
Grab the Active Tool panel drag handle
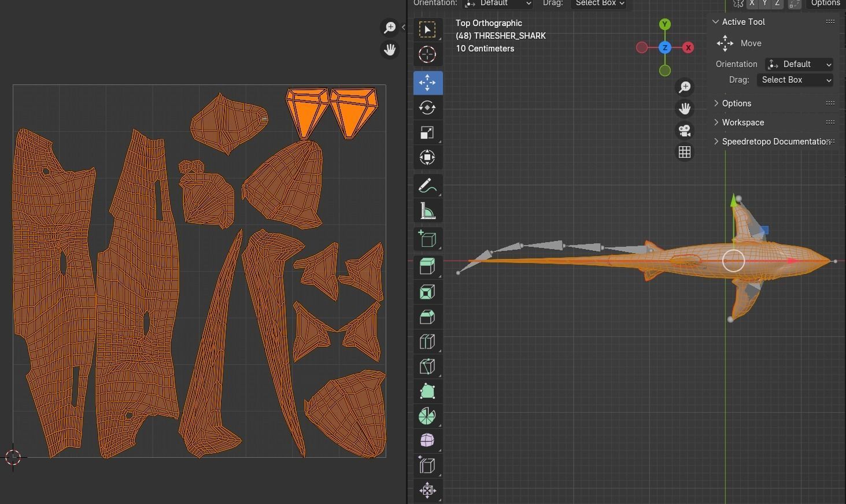coord(830,21)
